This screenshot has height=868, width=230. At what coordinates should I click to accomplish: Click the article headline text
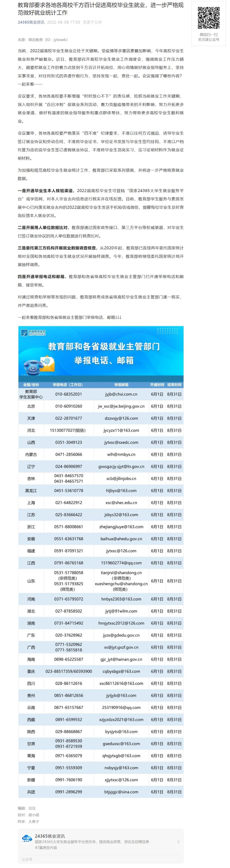coord(100,9)
